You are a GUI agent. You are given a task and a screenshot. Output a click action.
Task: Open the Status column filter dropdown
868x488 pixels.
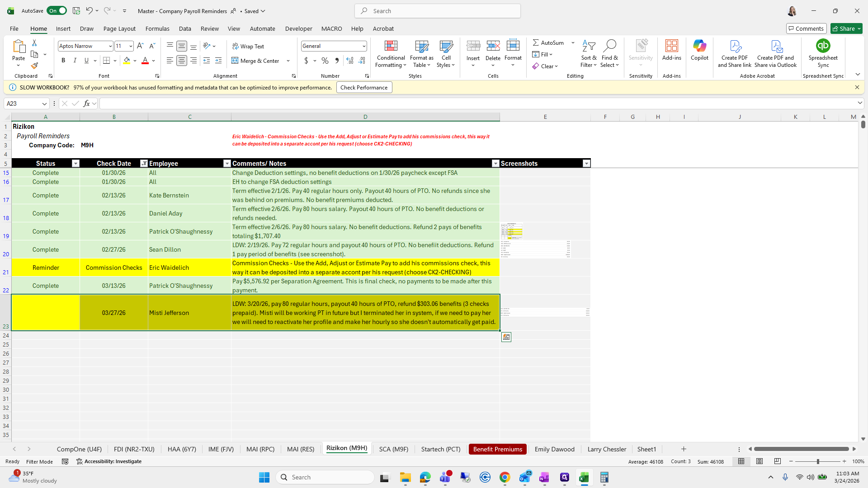(75, 164)
